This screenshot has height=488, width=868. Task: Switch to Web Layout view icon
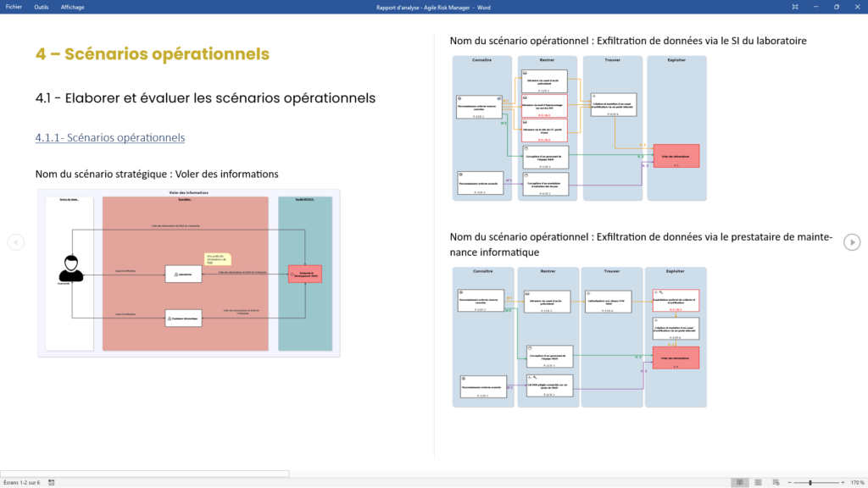click(776, 482)
